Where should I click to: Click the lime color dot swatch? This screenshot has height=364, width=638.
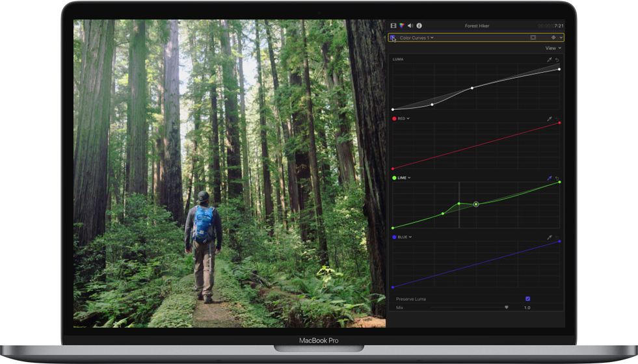[x=394, y=177]
